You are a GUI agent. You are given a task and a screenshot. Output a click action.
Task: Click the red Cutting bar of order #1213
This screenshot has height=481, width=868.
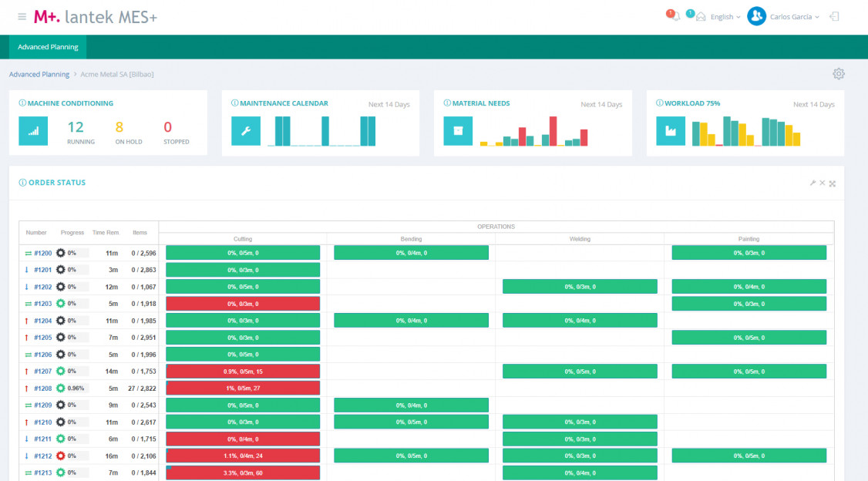(x=243, y=473)
